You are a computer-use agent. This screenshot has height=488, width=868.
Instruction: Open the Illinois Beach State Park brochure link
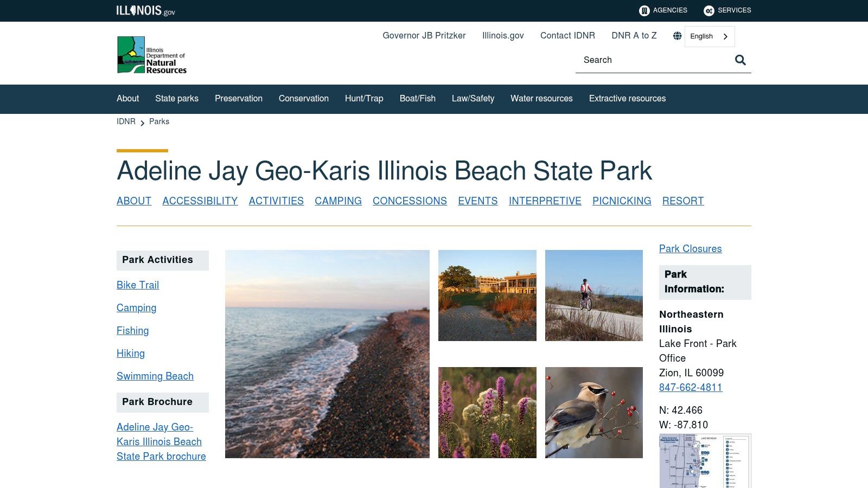(161, 442)
